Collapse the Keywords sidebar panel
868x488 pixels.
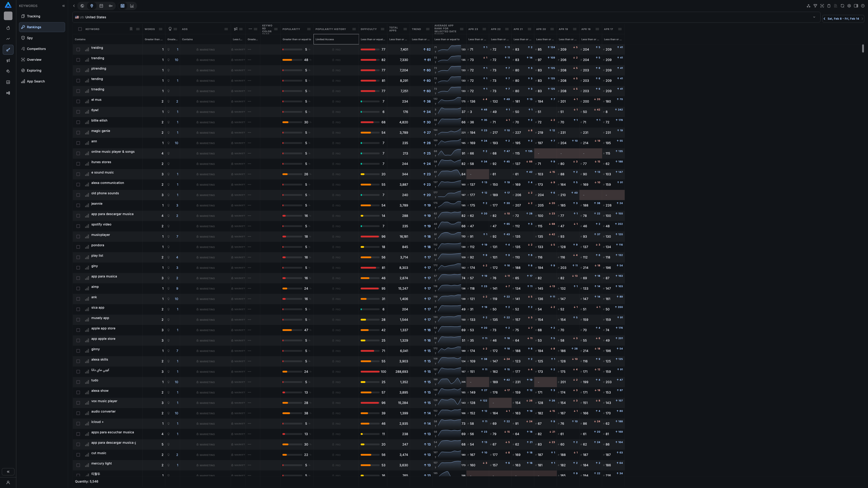click(x=63, y=6)
